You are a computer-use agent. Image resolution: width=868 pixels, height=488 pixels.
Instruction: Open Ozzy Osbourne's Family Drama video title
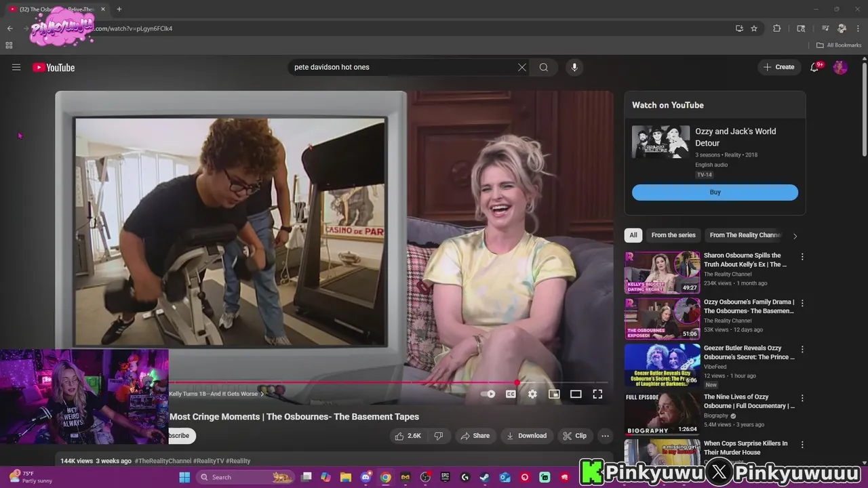[749, 306]
